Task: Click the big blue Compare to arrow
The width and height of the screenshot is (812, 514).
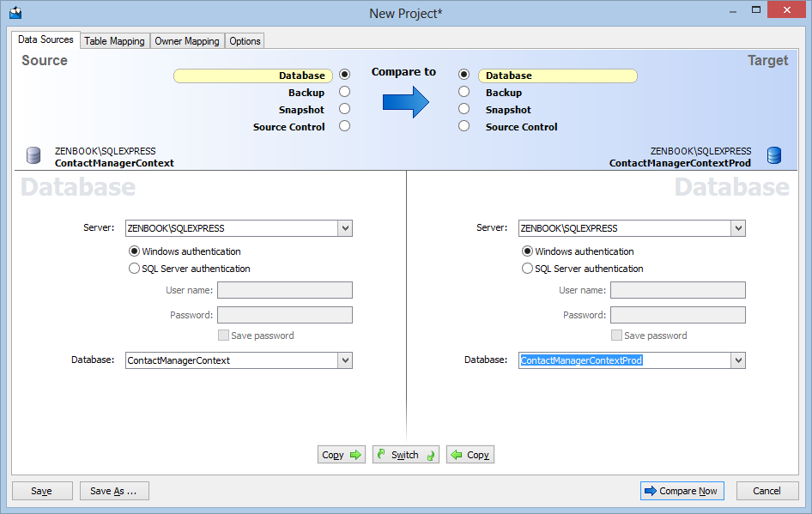Action: pos(405,101)
